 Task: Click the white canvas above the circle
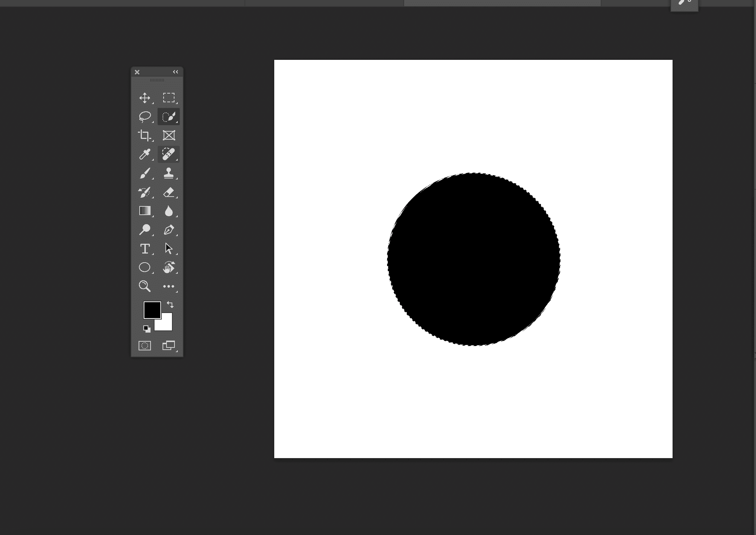pos(473,116)
